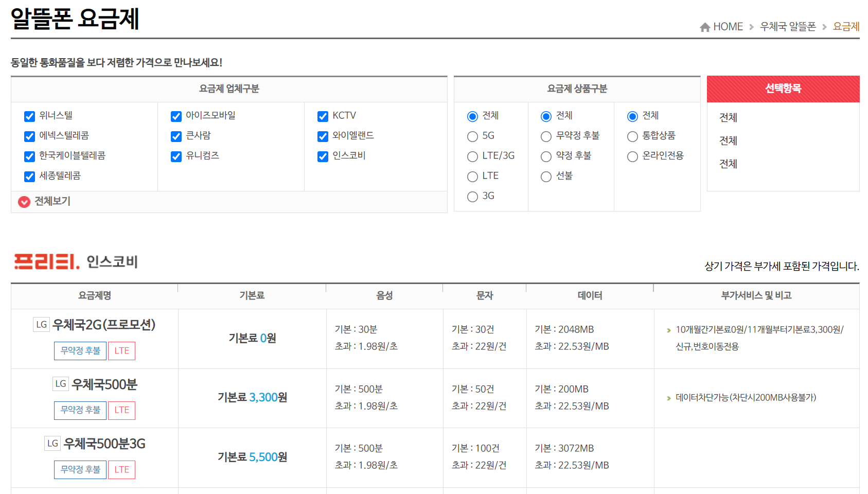Click the LG icon beside 우체국500분

60,384
